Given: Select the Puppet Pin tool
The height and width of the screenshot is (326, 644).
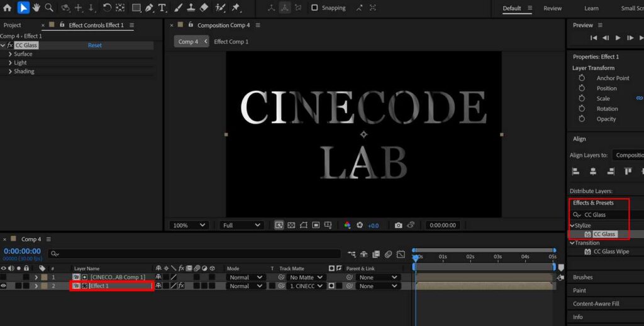Looking at the screenshot, I should tap(236, 8).
